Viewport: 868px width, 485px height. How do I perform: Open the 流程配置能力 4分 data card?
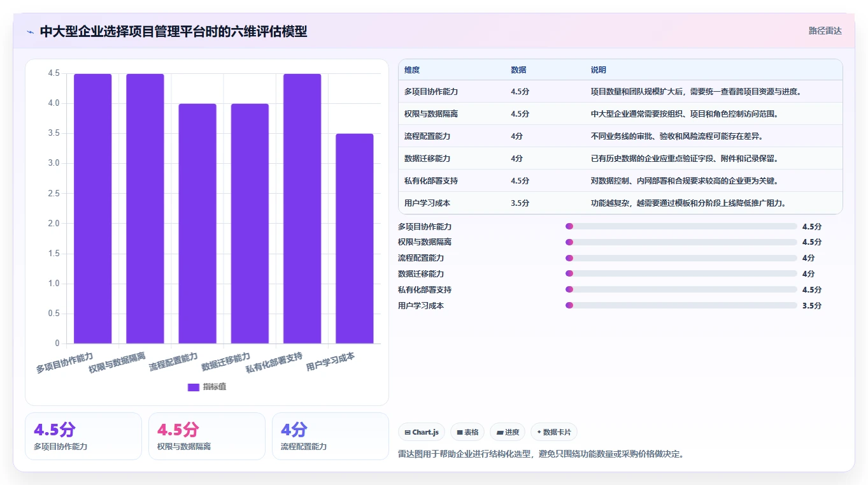[x=331, y=436]
